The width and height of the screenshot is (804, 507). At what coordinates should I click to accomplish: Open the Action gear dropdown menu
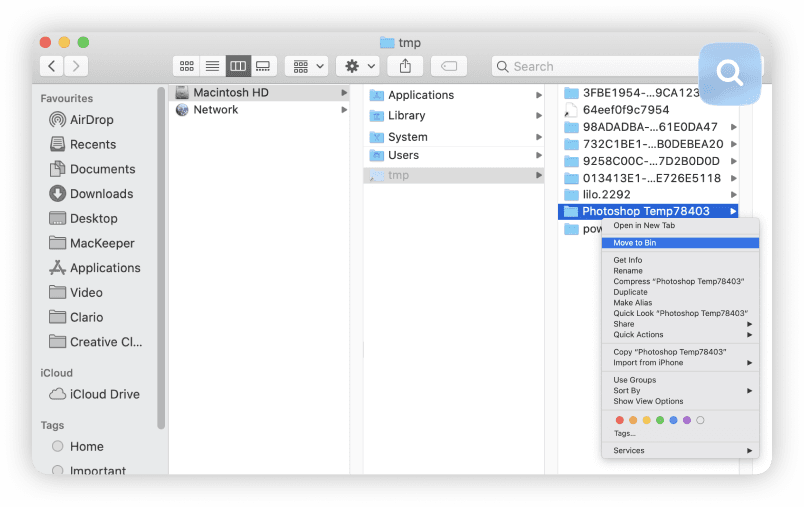click(x=357, y=66)
